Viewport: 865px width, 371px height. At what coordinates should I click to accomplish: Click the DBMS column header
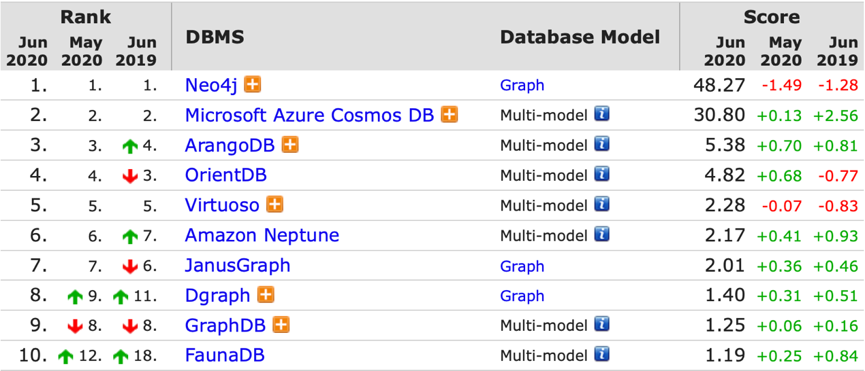[x=215, y=37]
